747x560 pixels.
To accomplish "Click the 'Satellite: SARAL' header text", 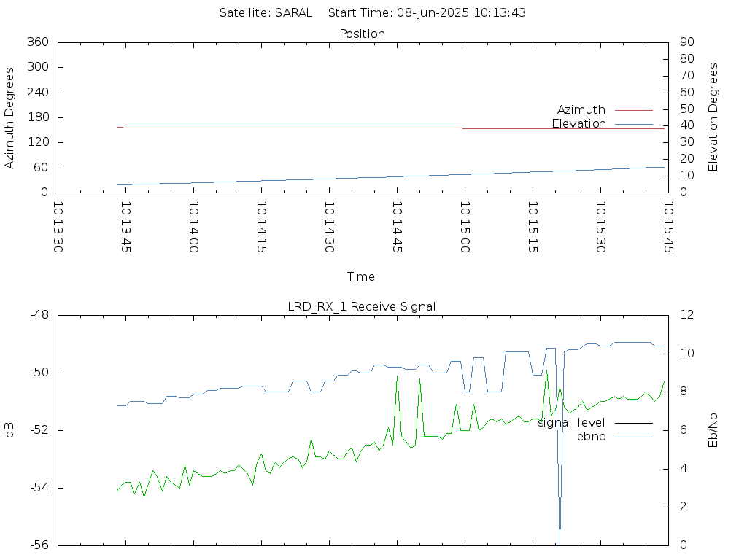I will pos(266,13).
